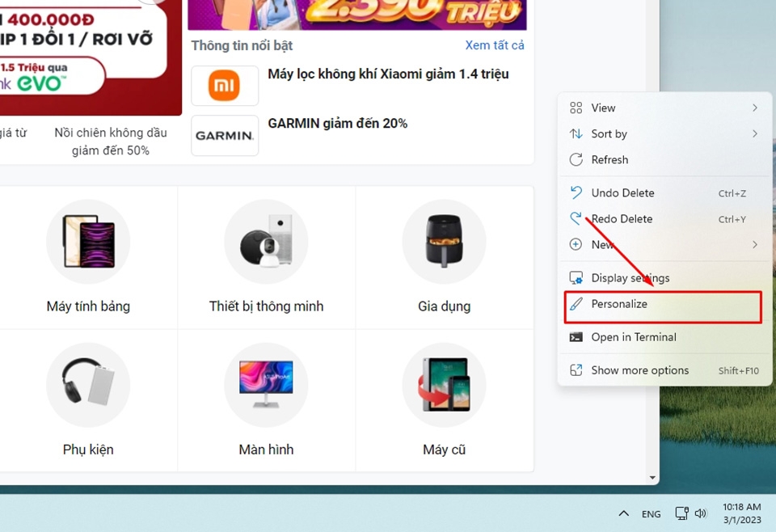Click the Phụ kiện label

tap(88, 450)
